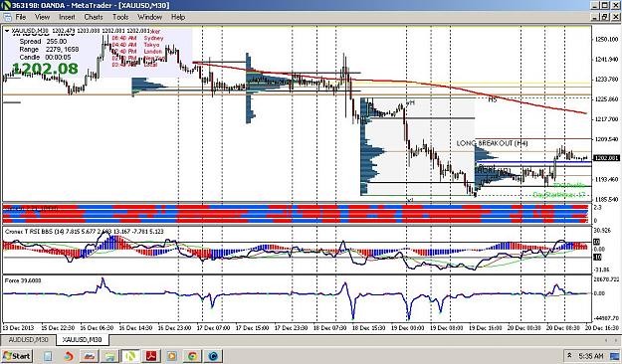Open the Adobe Reader taskbar icon
Image resolution: width=622 pixels, height=364 pixels.
(151, 356)
